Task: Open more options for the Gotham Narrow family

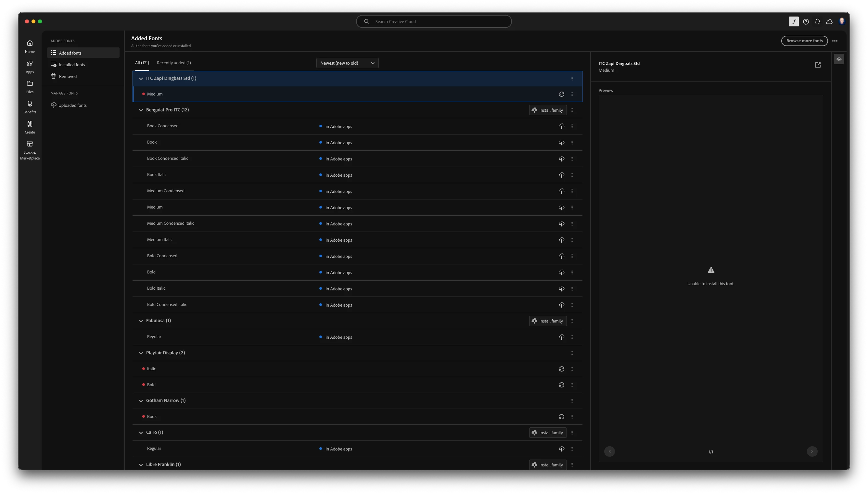Action: [572, 401]
